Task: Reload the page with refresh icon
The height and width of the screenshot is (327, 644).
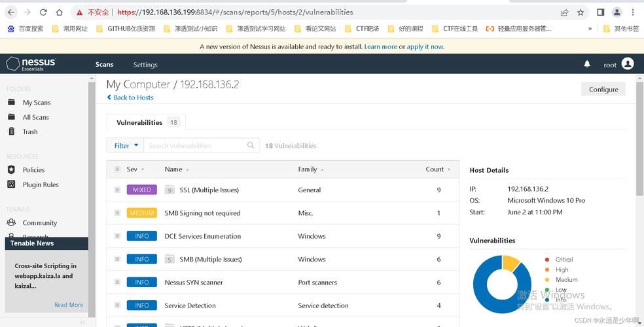Action: tap(43, 12)
